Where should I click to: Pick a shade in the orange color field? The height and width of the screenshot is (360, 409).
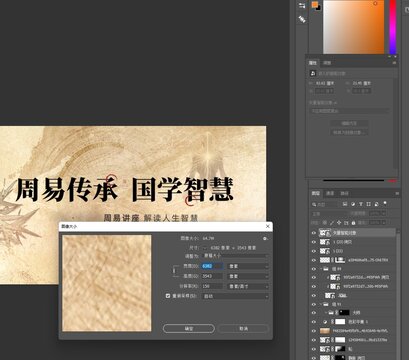354,27
